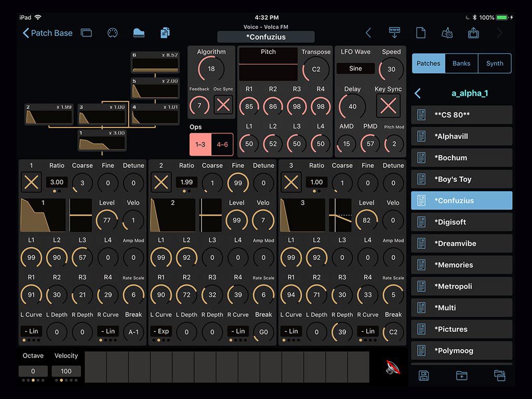Click the save disk icon below patch list
The image size is (532, 399).
pyautogui.click(x=424, y=376)
